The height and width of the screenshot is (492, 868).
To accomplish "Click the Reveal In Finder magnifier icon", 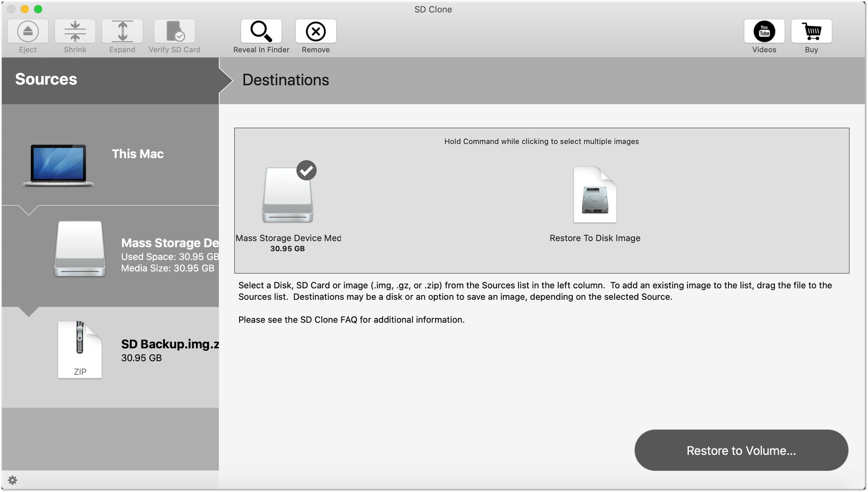I will pos(261,31).
